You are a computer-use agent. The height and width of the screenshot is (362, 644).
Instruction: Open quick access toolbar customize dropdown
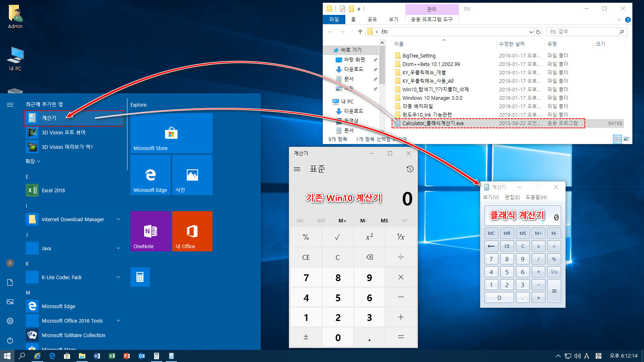point(359,9)
